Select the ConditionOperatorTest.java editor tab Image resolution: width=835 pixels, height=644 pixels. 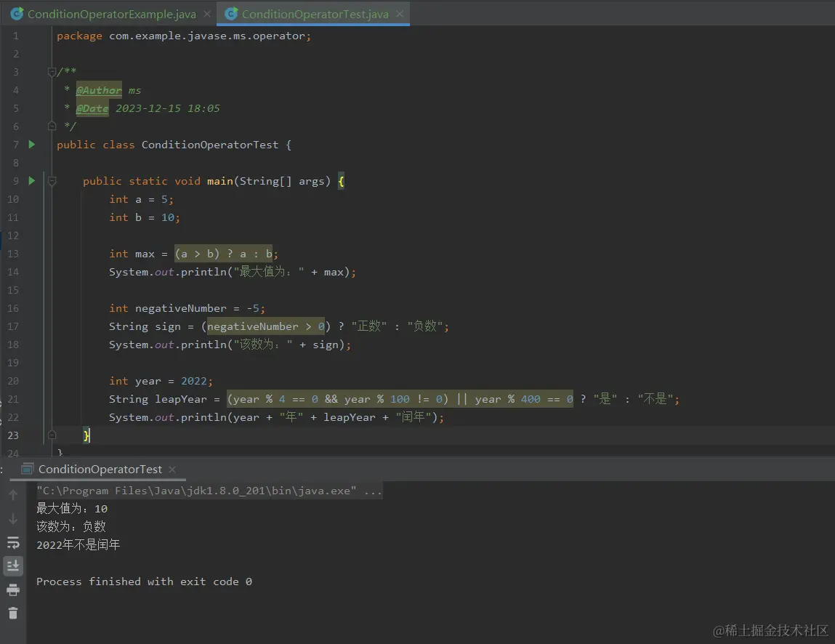click(x=315, y=15)
